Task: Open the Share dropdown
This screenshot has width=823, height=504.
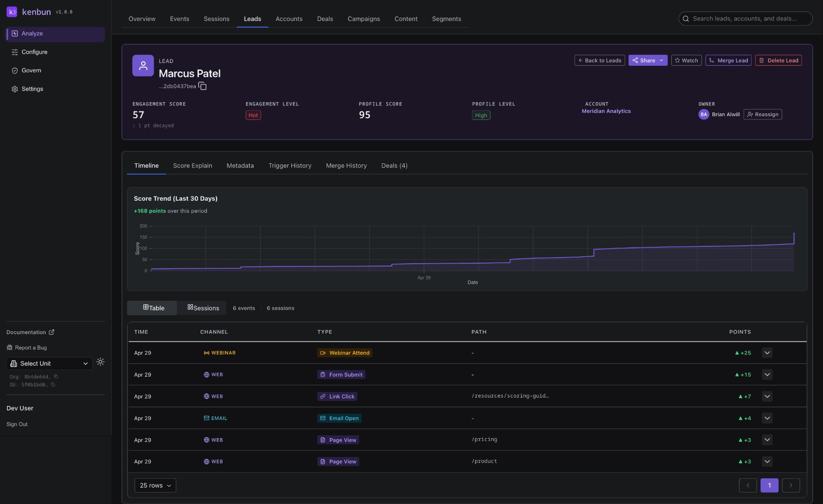Action: 648,60
